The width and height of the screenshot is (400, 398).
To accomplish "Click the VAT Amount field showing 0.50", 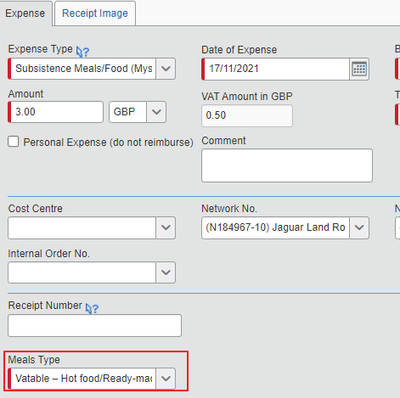I will pos(247,115).
